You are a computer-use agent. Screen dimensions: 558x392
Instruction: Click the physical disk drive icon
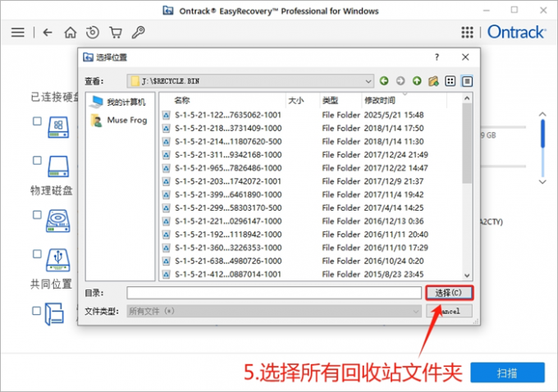point(58,221)
